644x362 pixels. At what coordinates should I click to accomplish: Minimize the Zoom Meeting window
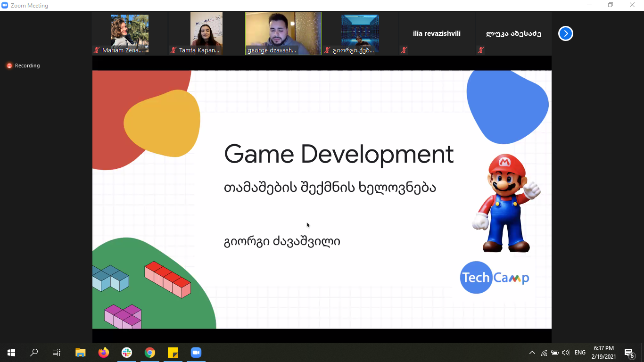(589, 5)
